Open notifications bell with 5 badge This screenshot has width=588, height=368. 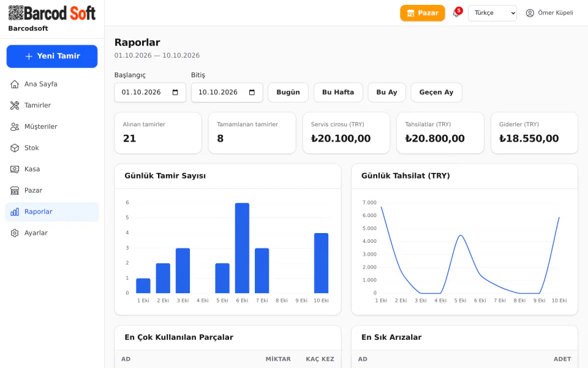tap(456, 13)
